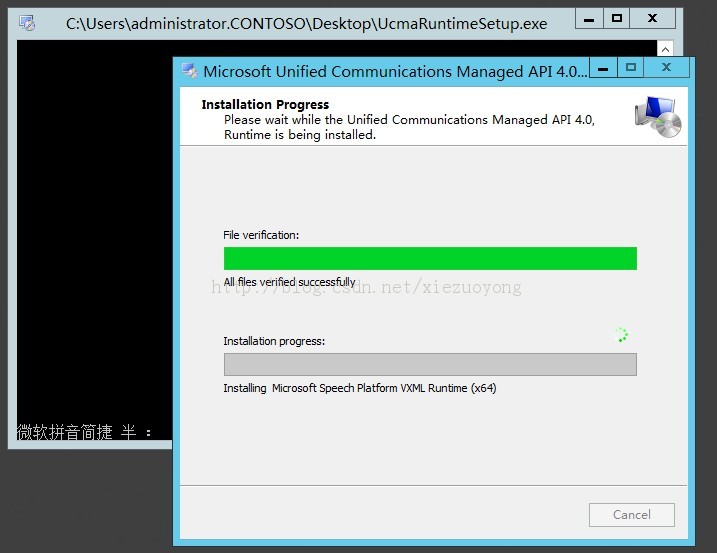Maximize the UcmaRuntimeSetup.exe console window
Screen dimensions: 717x553
click(617, 19)
